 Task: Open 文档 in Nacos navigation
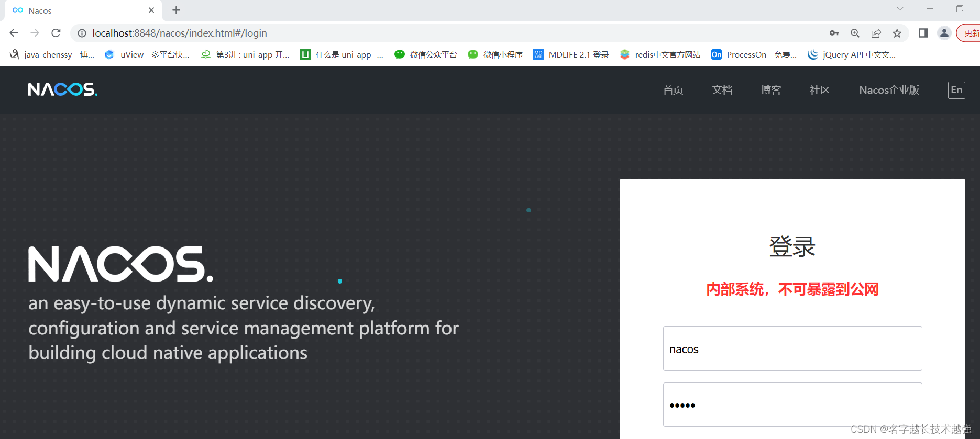point(722,90)
